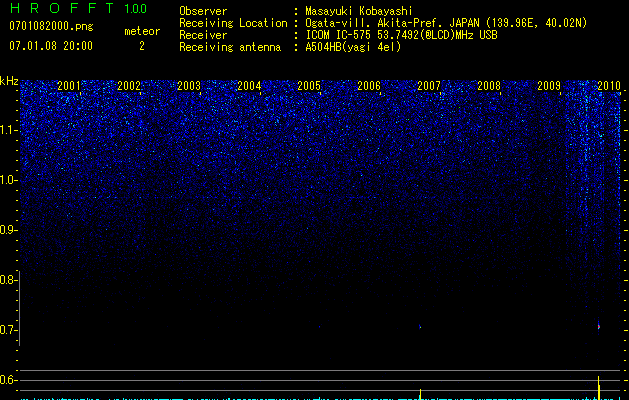Click the meteor label
This screenshot has width=629, height=400.
(x=142, y=31)
